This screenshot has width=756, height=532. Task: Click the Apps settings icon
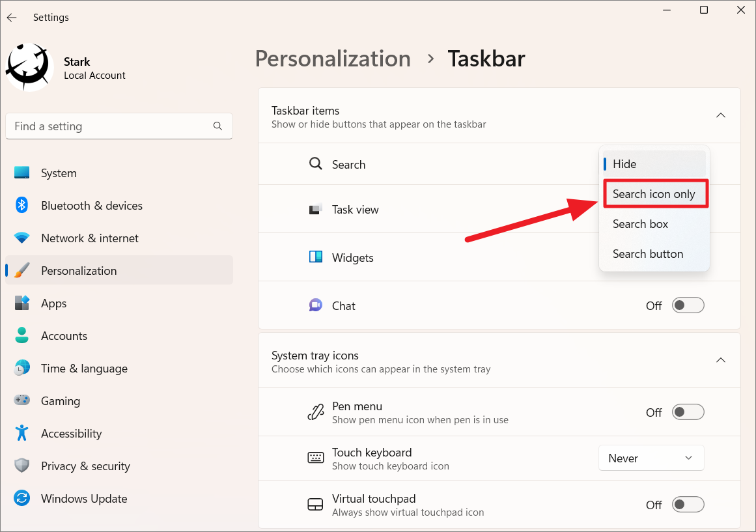pos(23,303)
